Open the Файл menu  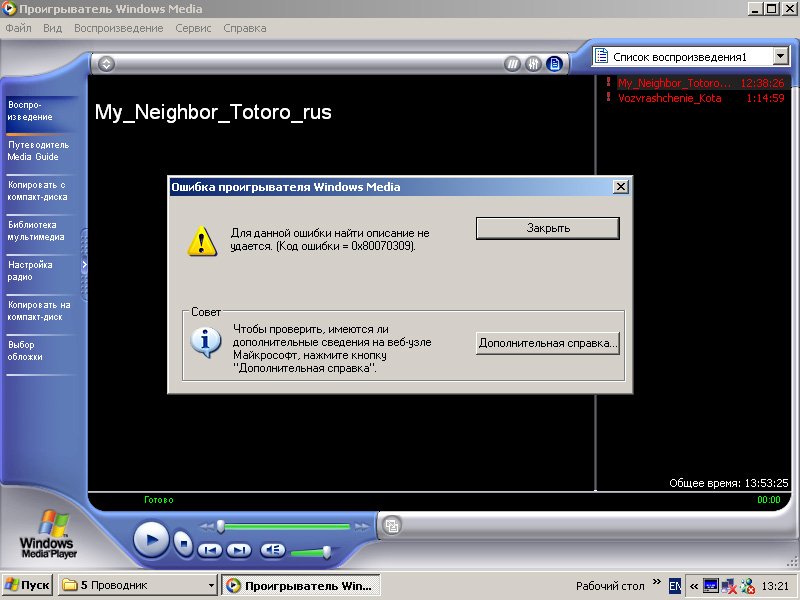click(x=18, y=28)
